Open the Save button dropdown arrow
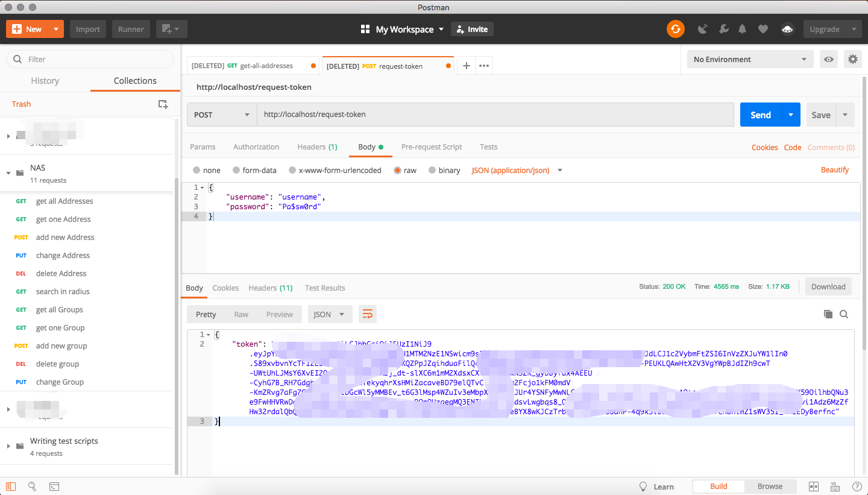Viewport: 868px width, 495px height. [845, 115]
